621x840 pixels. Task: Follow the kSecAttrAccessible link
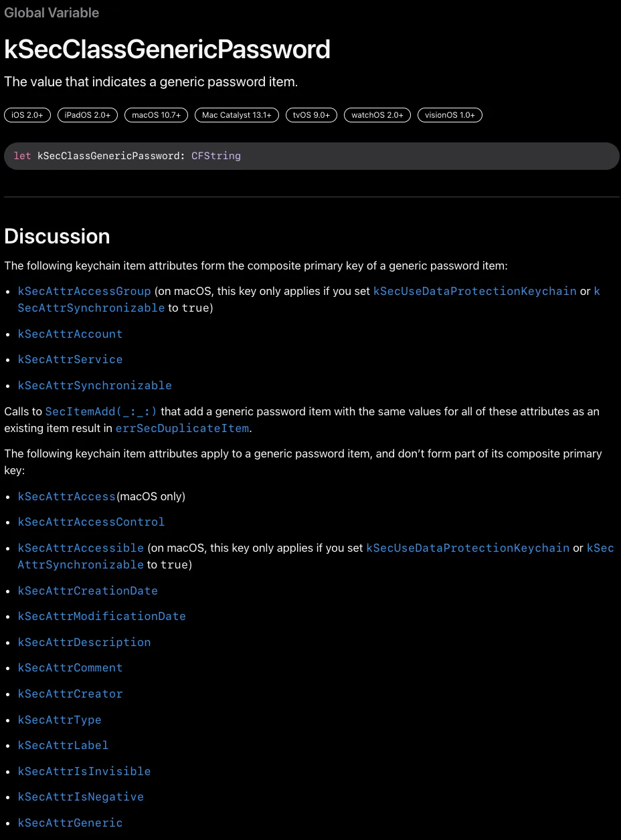tap(80, 548)
